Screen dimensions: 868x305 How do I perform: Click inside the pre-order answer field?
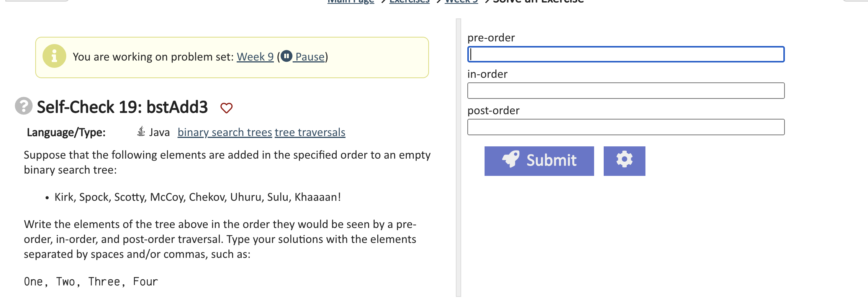626,55
